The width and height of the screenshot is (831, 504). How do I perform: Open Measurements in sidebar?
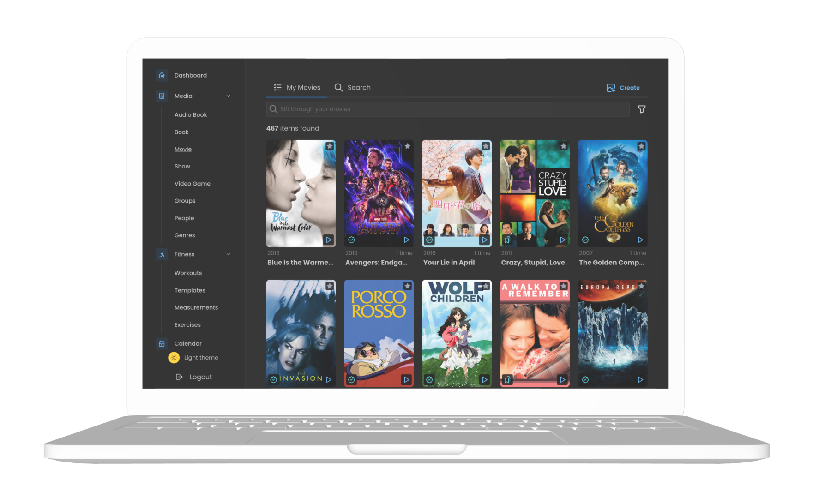click(196, 307)
